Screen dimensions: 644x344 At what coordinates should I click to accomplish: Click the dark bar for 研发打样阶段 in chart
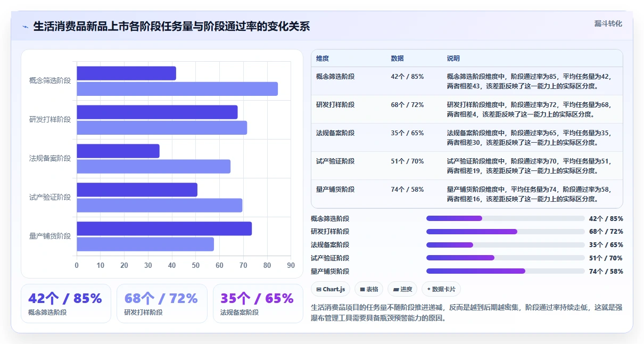tap(157, 112)
